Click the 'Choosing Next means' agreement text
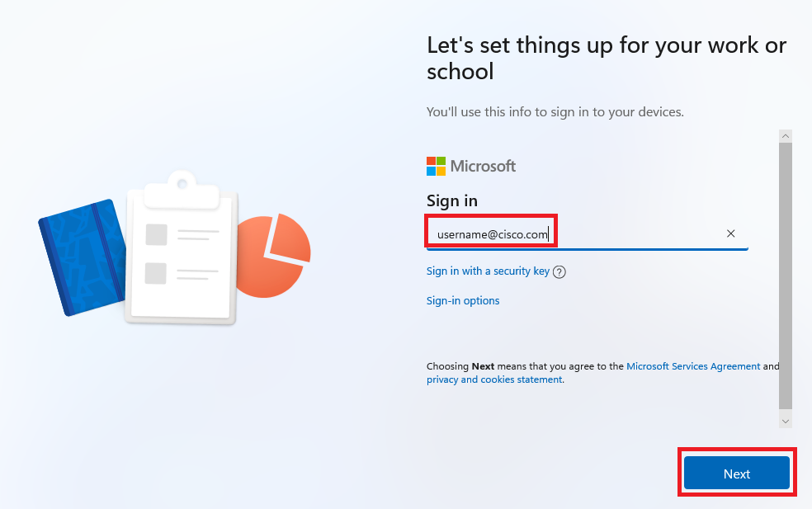Screen dimensions: 812x509 click(525, 366)
